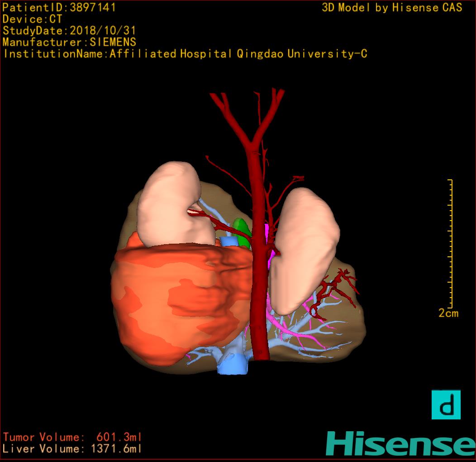Click the Manufacturer:SIEMENS label
This screenshot has width=476, height=462.
point(69,42)
